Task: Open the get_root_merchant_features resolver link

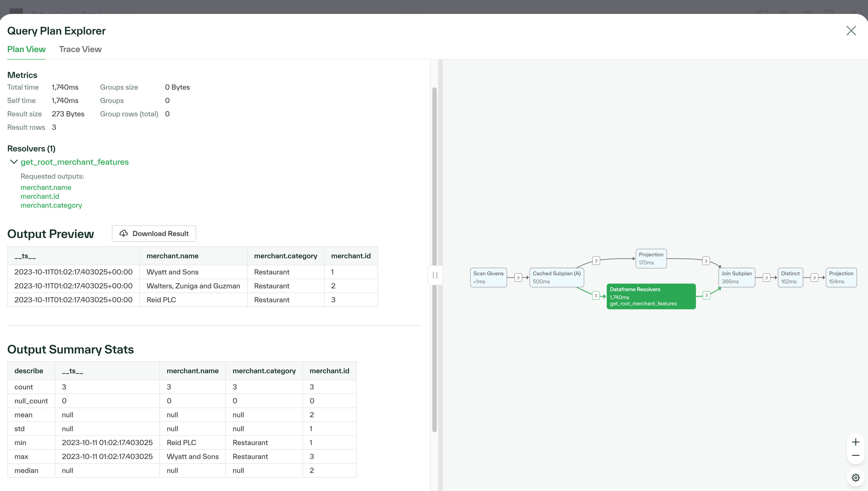Action: pos(75,162)
